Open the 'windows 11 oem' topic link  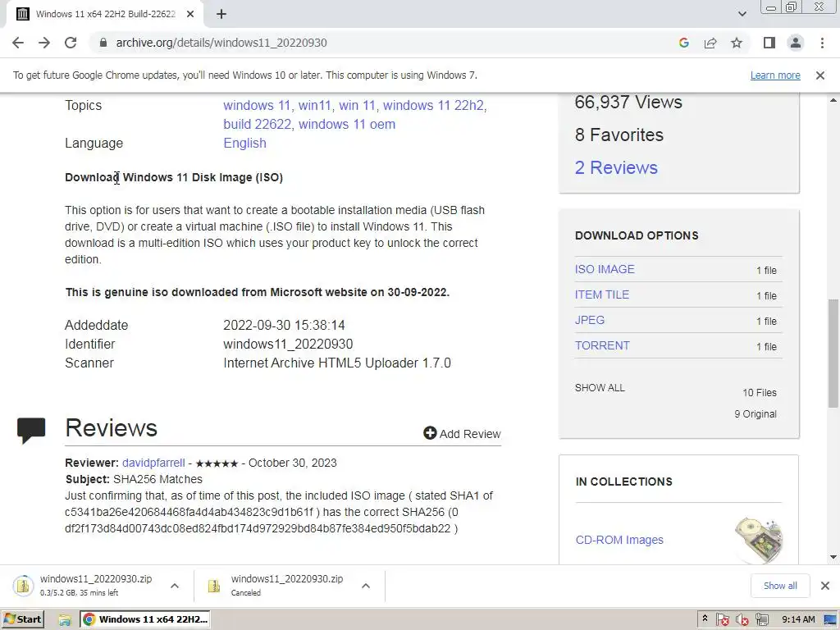(347, 125)
